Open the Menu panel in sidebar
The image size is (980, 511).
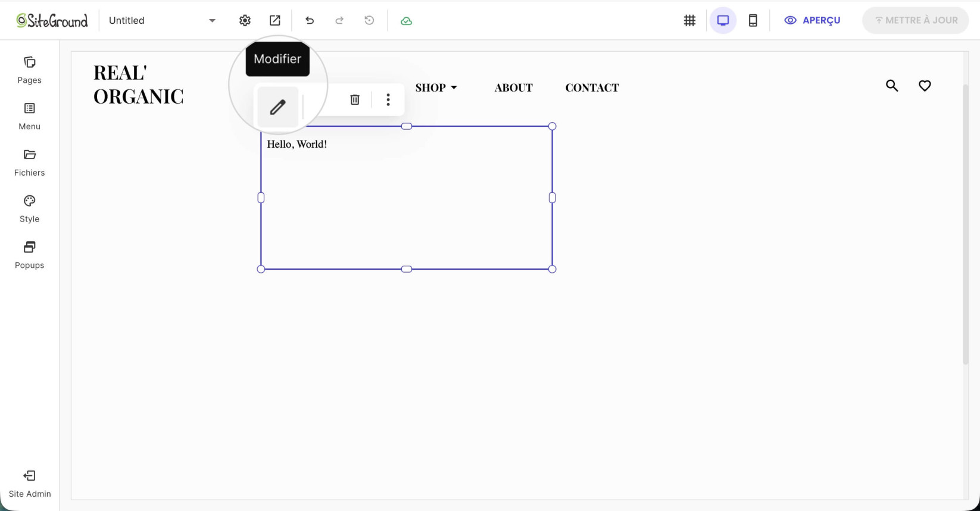29,116
